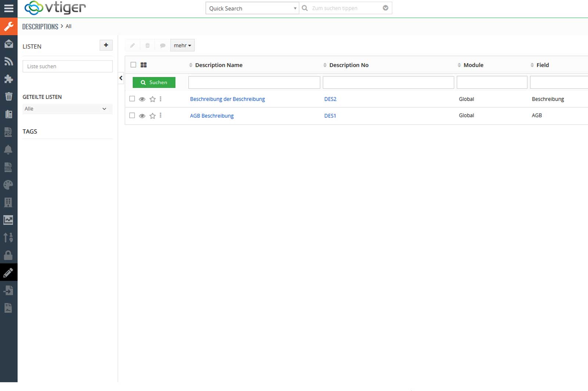Screen dimensions: 588x391
Task: Click the notification bell sidebar icon
Action: coord(8,150)
